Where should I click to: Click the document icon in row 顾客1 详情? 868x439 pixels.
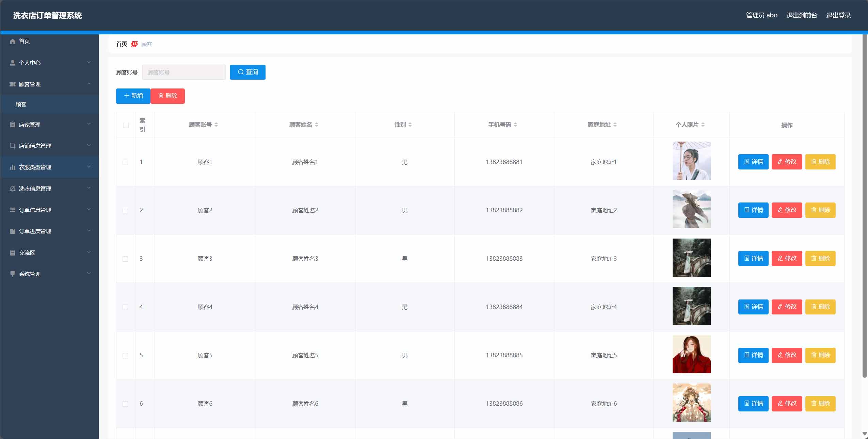(747, 162)
